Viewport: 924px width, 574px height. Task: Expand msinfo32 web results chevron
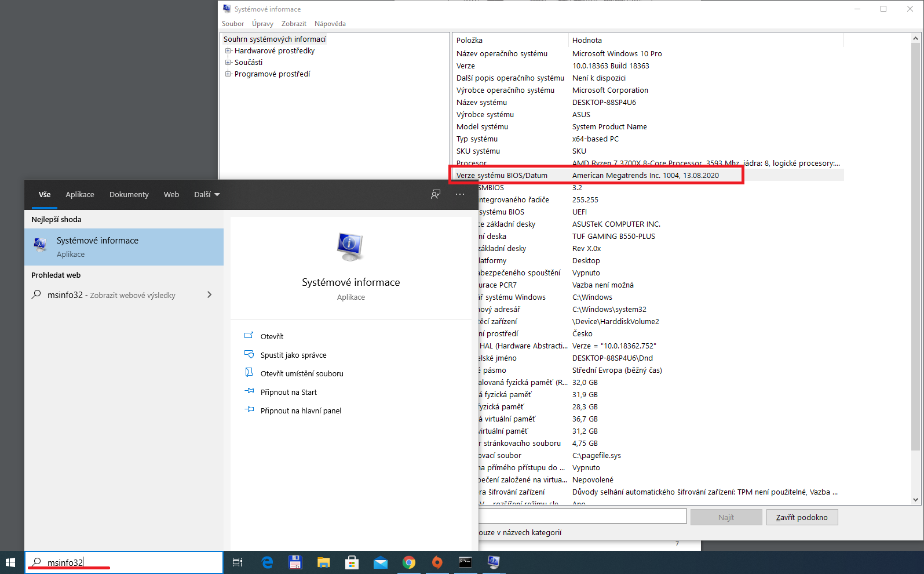click(209, 295)
